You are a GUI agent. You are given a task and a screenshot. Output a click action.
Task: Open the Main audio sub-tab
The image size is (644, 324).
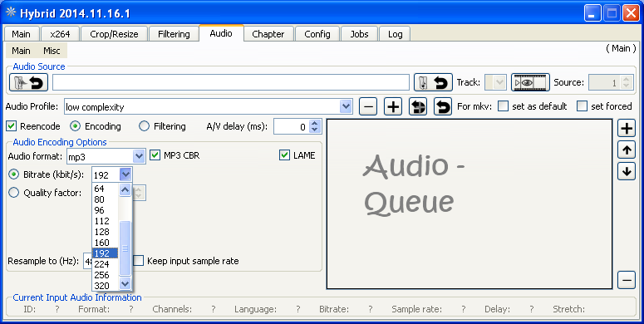(x=21, y=51)
